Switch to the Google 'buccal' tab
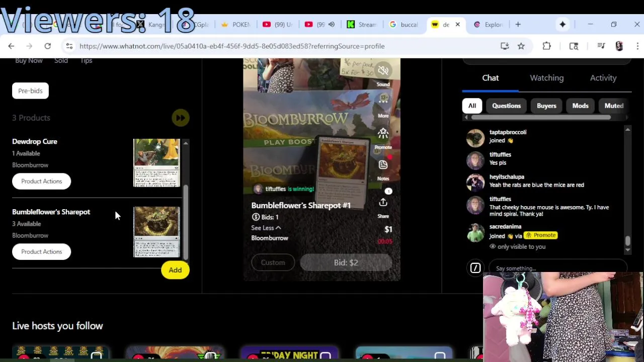The width and height of the screenshot is (644, 362). (x=404, y=25)
